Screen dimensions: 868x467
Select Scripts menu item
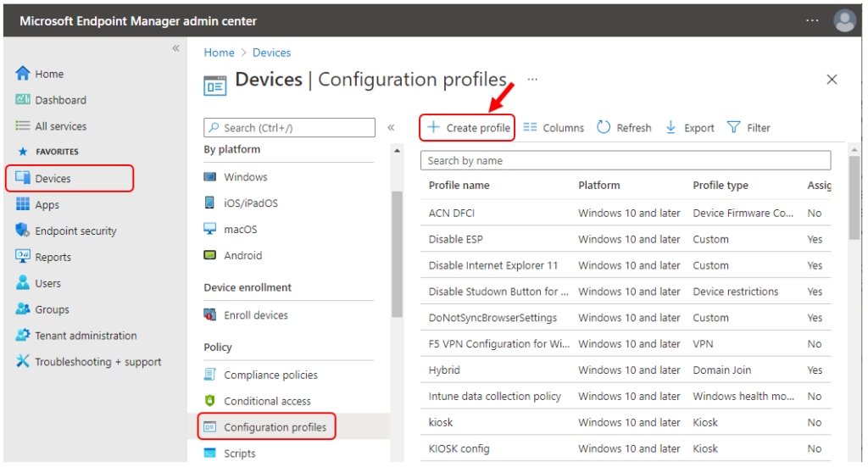[x=240, y=453]
